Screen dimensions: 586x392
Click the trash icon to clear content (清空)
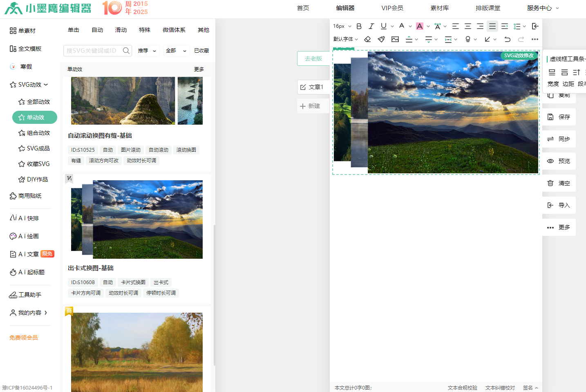tap(550, 183)
